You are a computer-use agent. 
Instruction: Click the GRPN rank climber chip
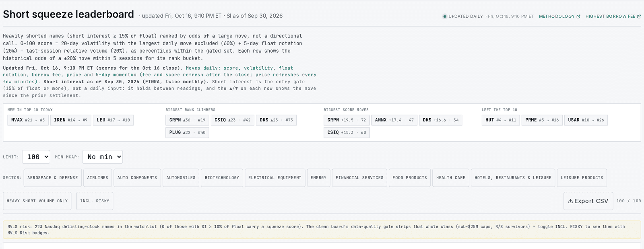point(187,120)
